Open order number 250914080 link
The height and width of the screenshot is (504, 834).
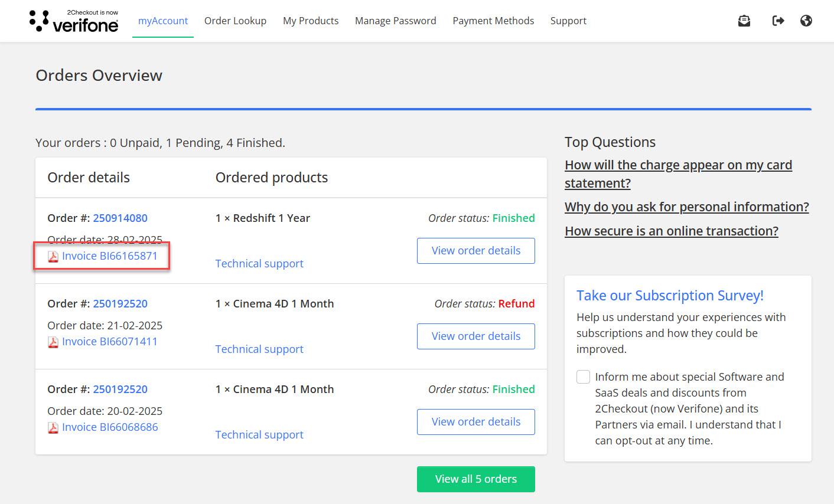pos(120,218)
